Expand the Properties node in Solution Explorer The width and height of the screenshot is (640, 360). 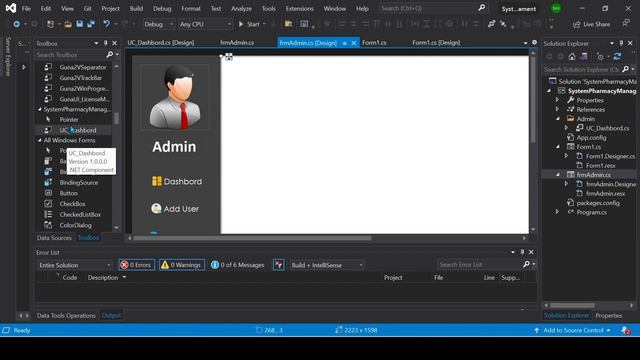(x=558, y=100)
